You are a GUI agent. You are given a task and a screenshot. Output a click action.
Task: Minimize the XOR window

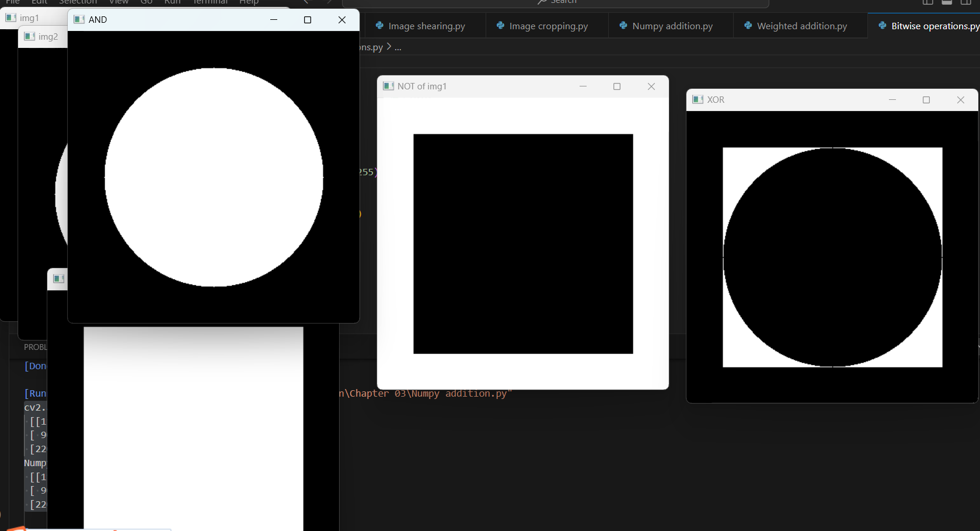[x=892, y=100]
